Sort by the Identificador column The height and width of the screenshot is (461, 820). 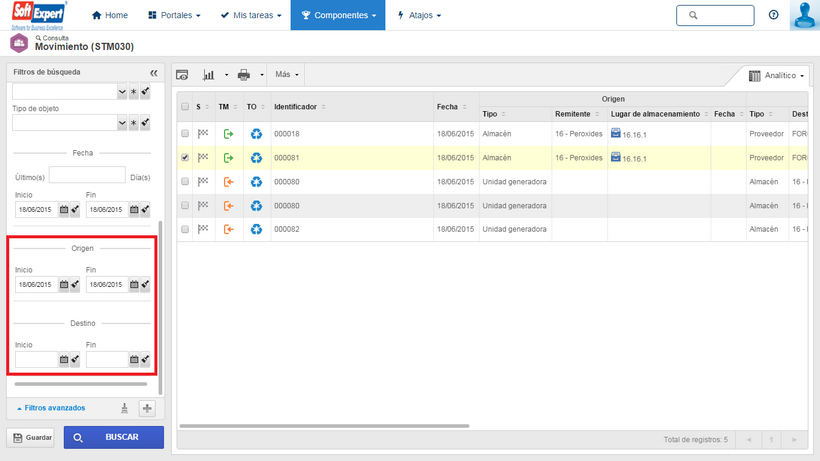click(300, 107)
